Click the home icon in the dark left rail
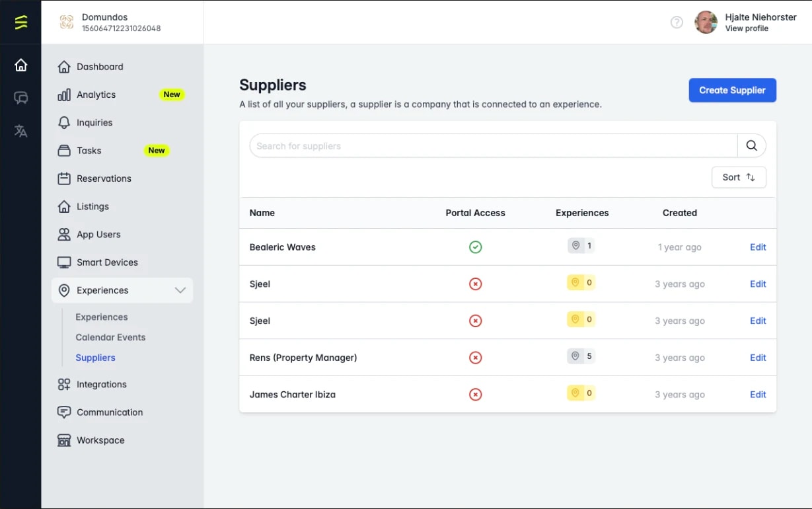This screenshot has height=509, width=812. coord(21,65)
